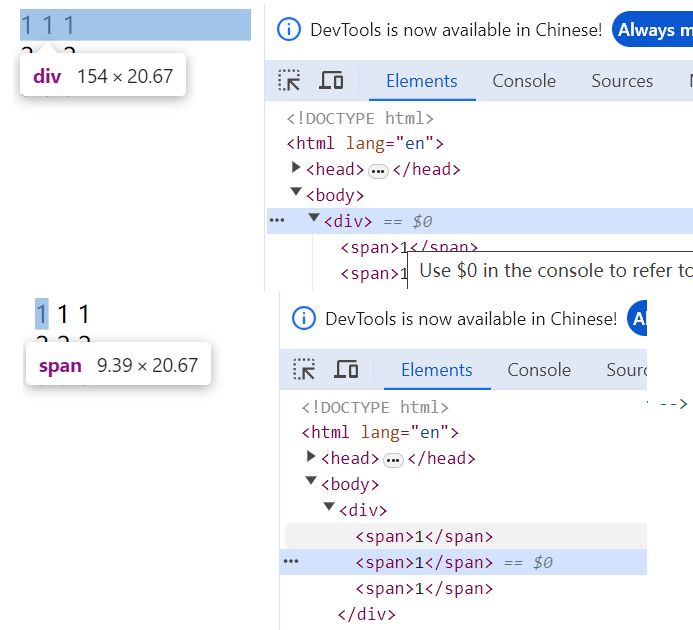The width and height of the screenshot is (693, 630).
Task: Collapse the div node in lower DOM tree
Action: pyautogui.click(x=329, y=509)
